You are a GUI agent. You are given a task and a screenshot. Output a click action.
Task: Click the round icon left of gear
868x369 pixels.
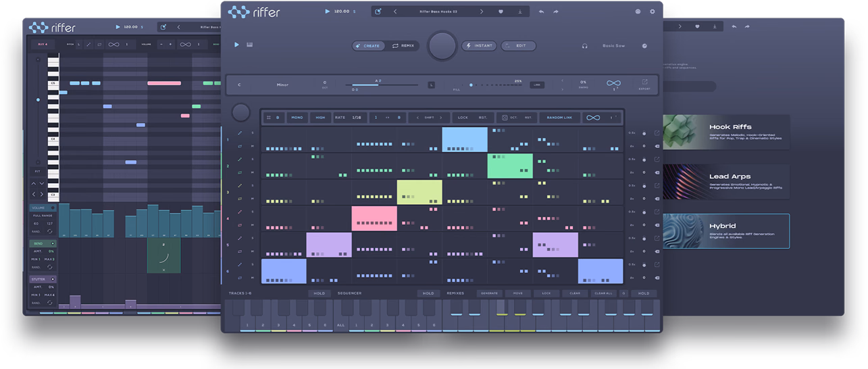638,11
